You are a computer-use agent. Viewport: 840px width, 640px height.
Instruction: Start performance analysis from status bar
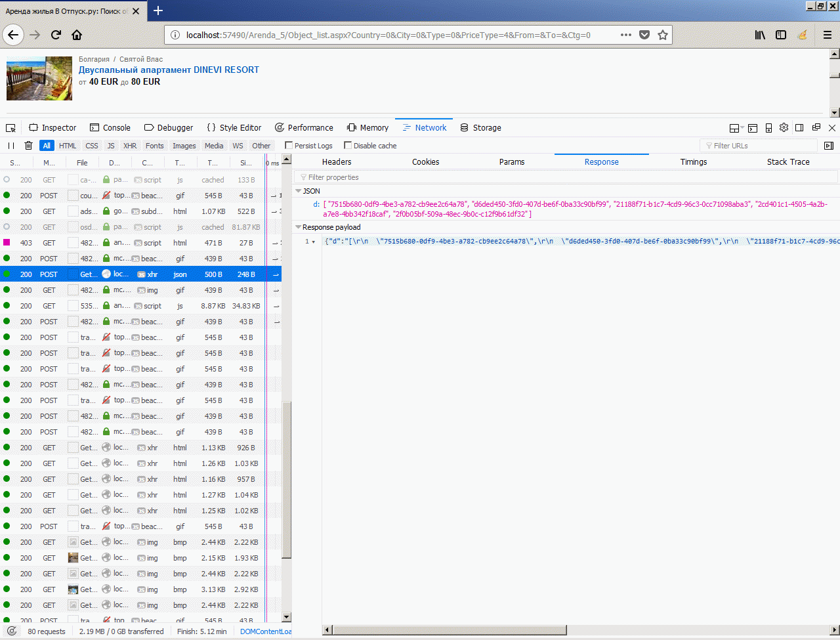(x=11, y=631)
